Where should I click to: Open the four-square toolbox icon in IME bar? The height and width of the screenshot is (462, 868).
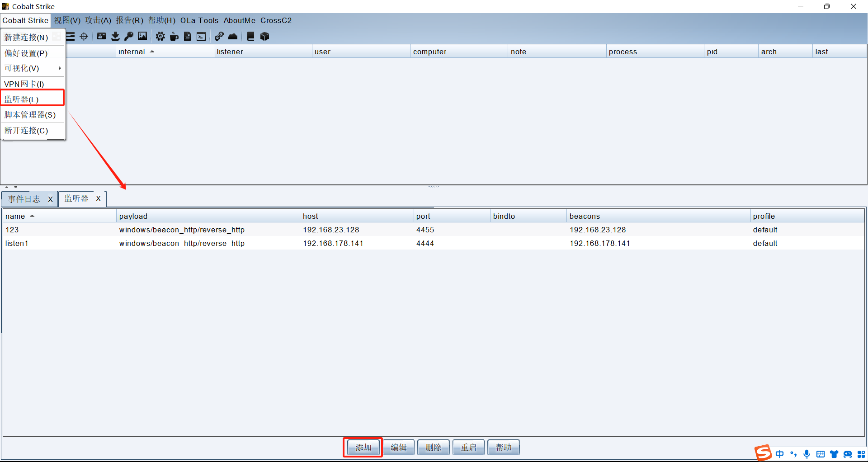pos(861,454)
